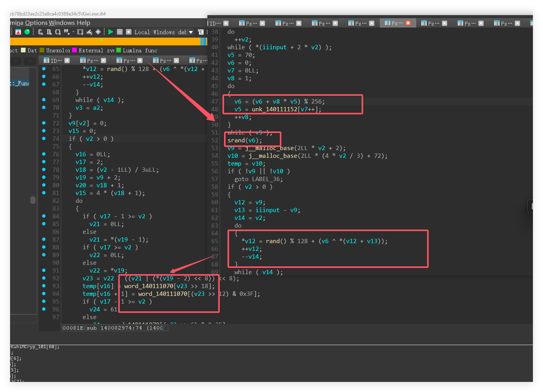This screenshot has height=392, width=543.
Task: Open the Help menu
Action: click(x=83, y=23)
